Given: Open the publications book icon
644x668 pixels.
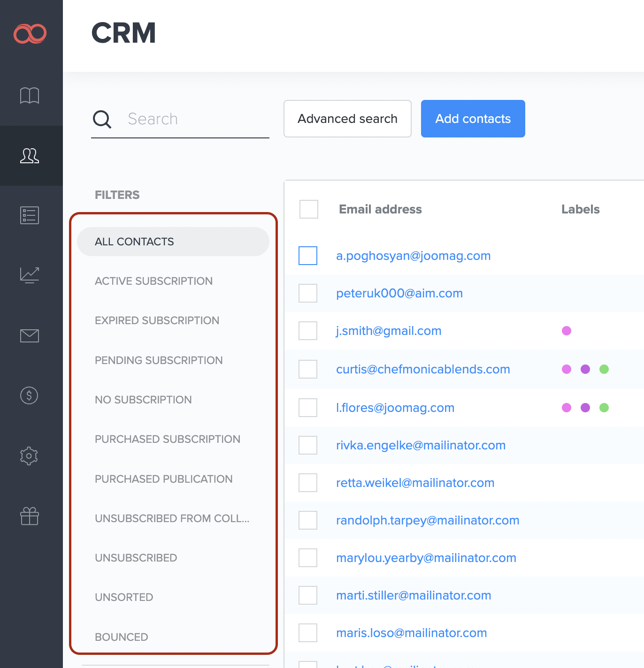Looking at the screenshot, I should pyautogui.click(x=30, y=96).
